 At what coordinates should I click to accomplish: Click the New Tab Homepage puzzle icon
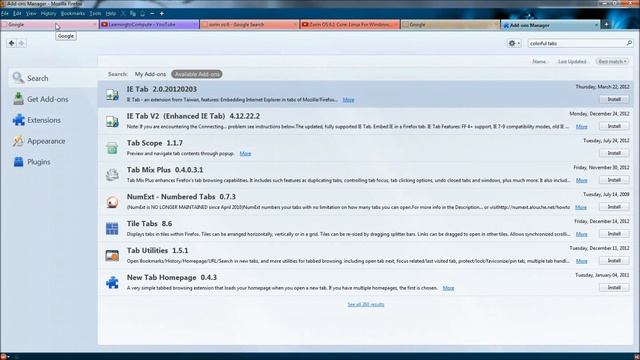(112, 282)
